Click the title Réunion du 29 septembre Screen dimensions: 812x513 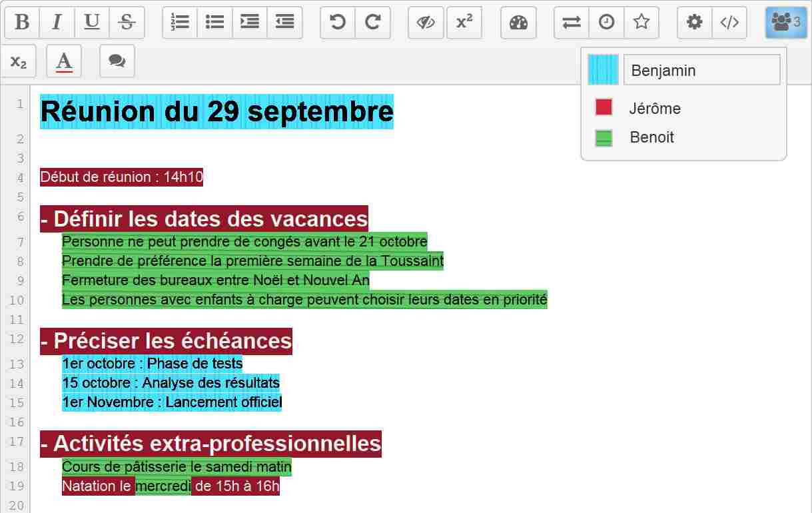point(216,112)
